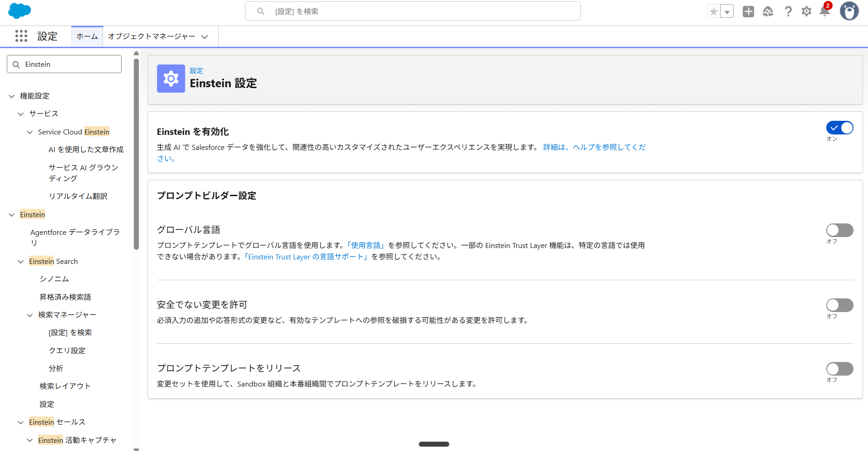
Task: Open the Global Actions plus icon
Action: [x=748, y=11]
